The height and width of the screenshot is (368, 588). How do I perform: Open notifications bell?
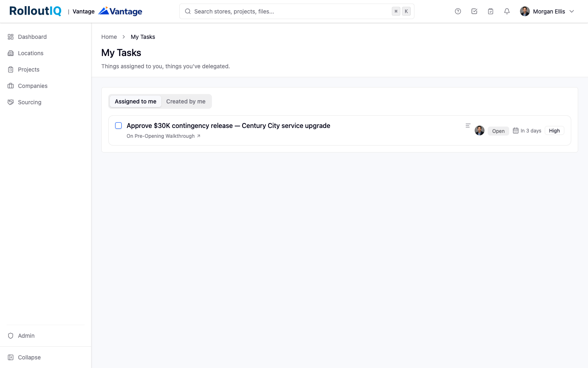[x=507, y=11]
